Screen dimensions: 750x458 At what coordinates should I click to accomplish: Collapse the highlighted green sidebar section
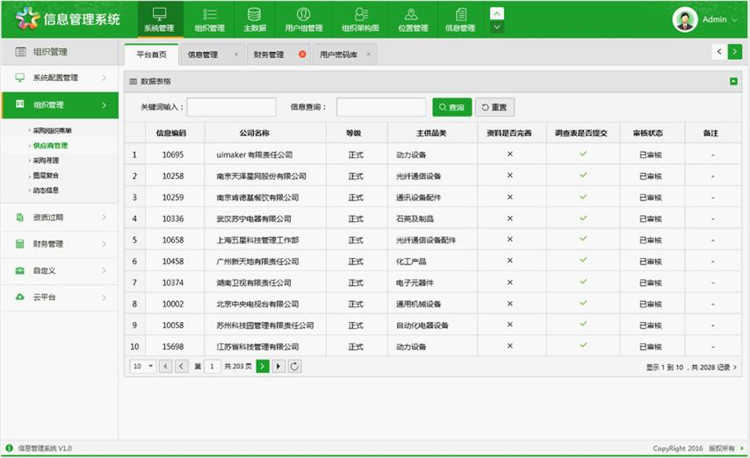(60, 105)
